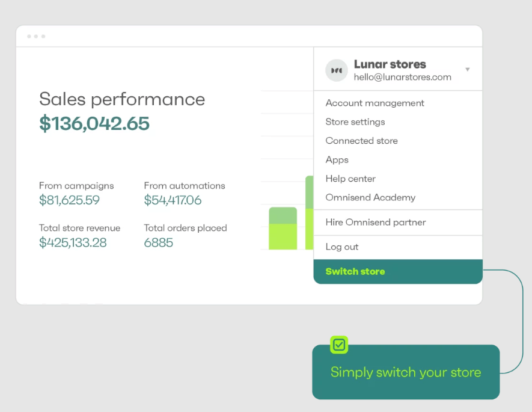
Task: Click the green checkbox icon on the callout
Action: tap(339, 345)
